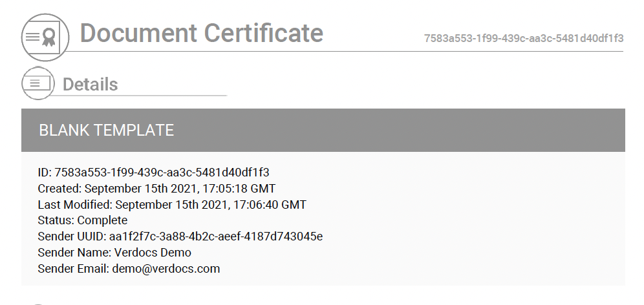Click the ID label in the details panel
Image resolution: width=644 pixels, height=305 pixels.
tap(44, 173)
